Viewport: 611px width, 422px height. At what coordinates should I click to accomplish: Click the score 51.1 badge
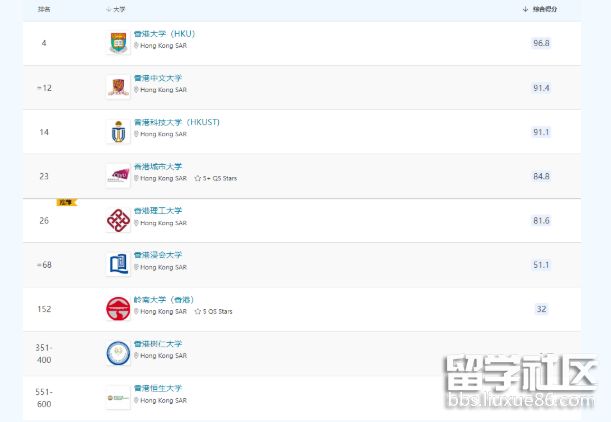tap(541, 265)
